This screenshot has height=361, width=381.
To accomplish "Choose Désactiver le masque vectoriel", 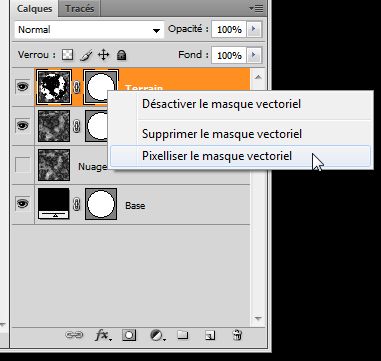I will click(x=221, y=104).
